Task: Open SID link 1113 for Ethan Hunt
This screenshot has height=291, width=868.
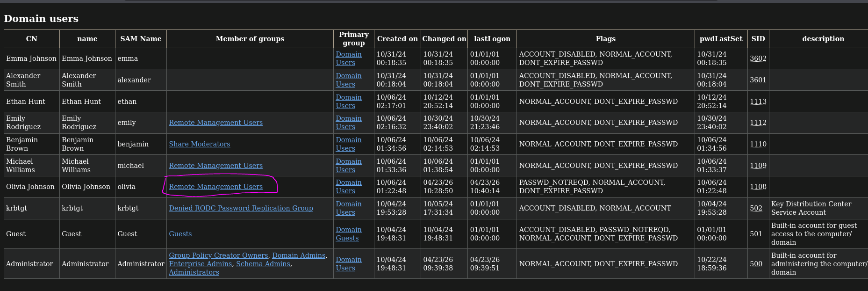Action: 757,102
